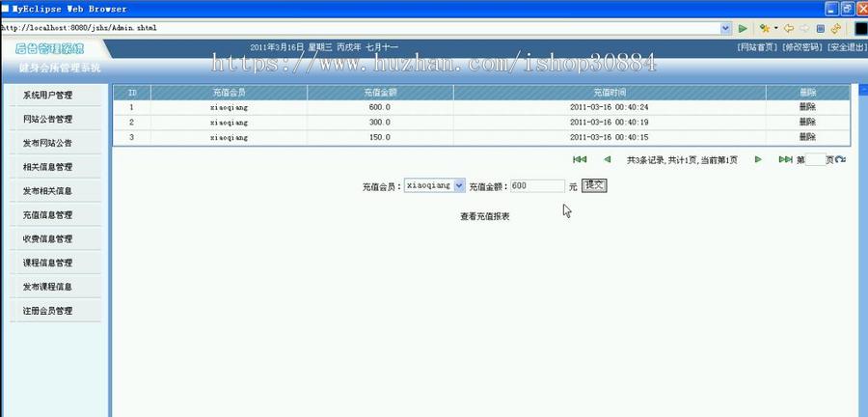Jump to last page of records
The width and height of the screenshot is (868, 417).
pyautogui.click(x=785, y=159)
